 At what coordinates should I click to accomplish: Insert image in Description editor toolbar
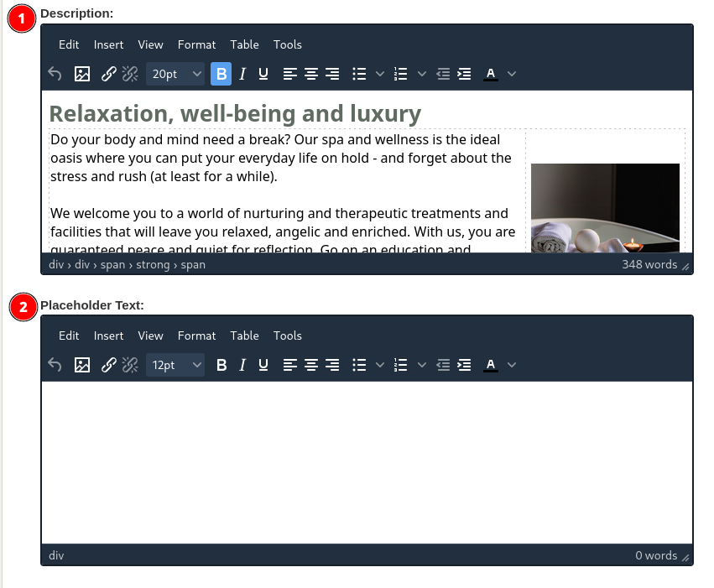point(81,74)
